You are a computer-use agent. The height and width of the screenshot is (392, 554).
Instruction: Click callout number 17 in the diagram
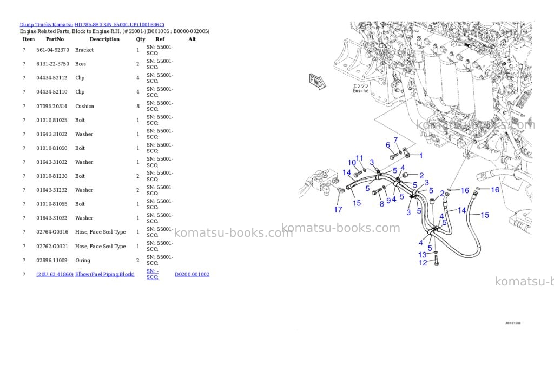[x=338, y=210]
